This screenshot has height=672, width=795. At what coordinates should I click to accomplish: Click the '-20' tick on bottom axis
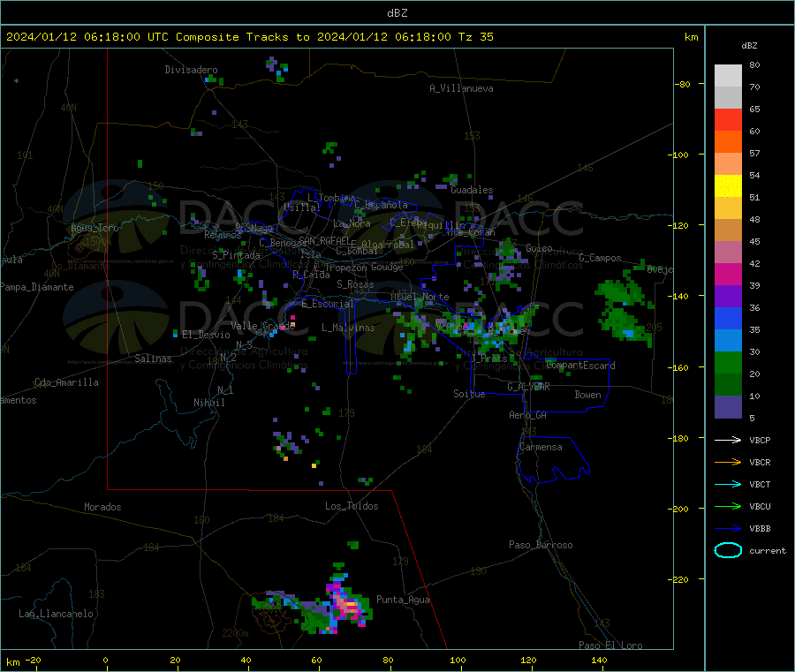tap(34, 660)
